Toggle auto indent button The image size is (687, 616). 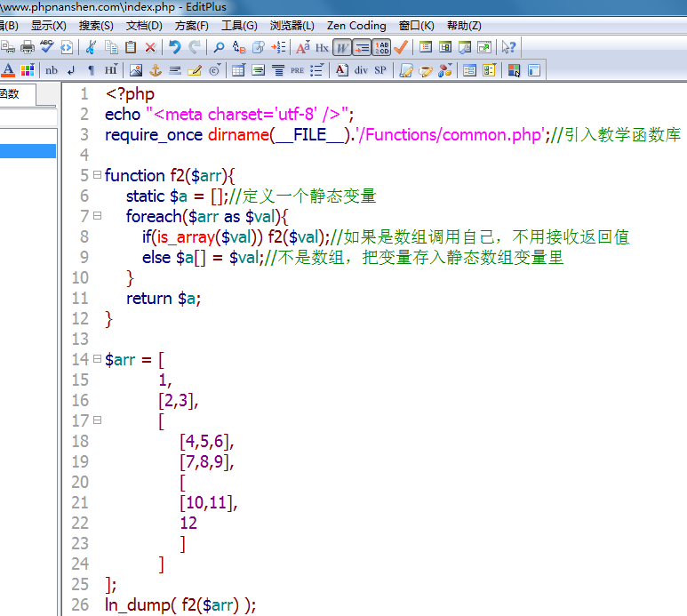[x=362, y=47]
